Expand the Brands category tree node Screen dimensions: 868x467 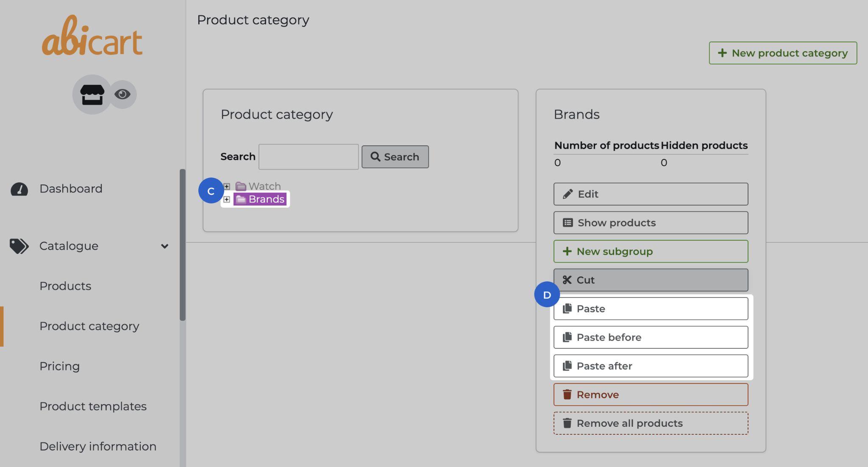point(227,199)
